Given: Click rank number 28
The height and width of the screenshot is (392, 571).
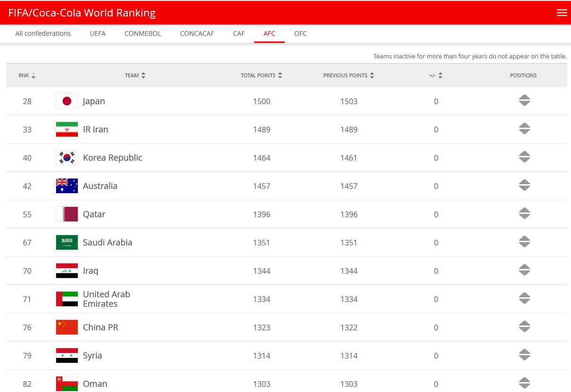Looking at the screenshot, I should point(27,101).
